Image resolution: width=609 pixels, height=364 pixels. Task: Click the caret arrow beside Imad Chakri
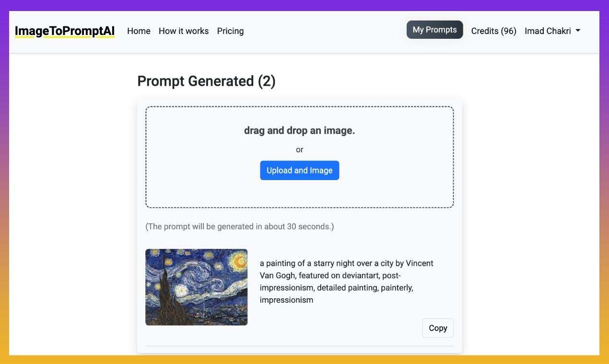pyautogui.click(x=578, y=31)
